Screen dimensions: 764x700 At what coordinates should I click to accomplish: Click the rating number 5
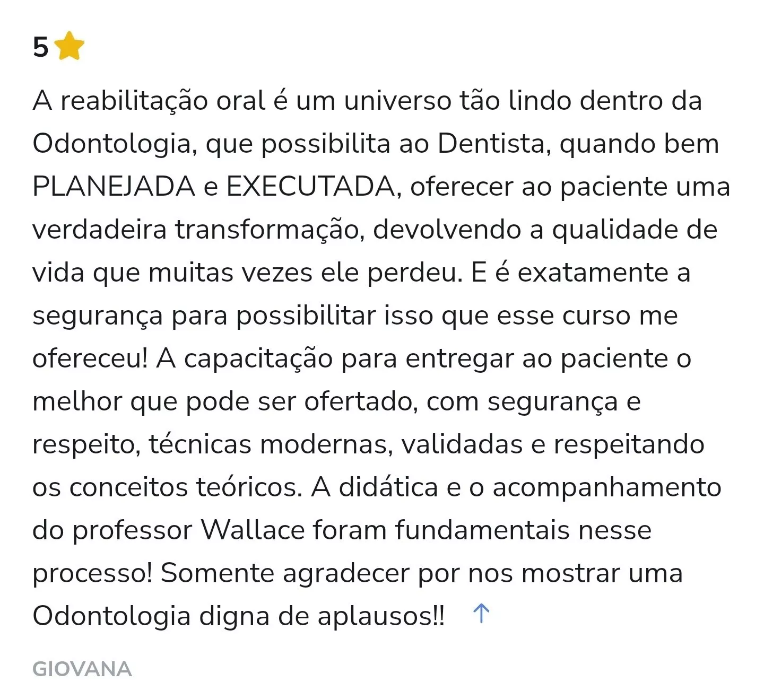[x=40, y=48]
